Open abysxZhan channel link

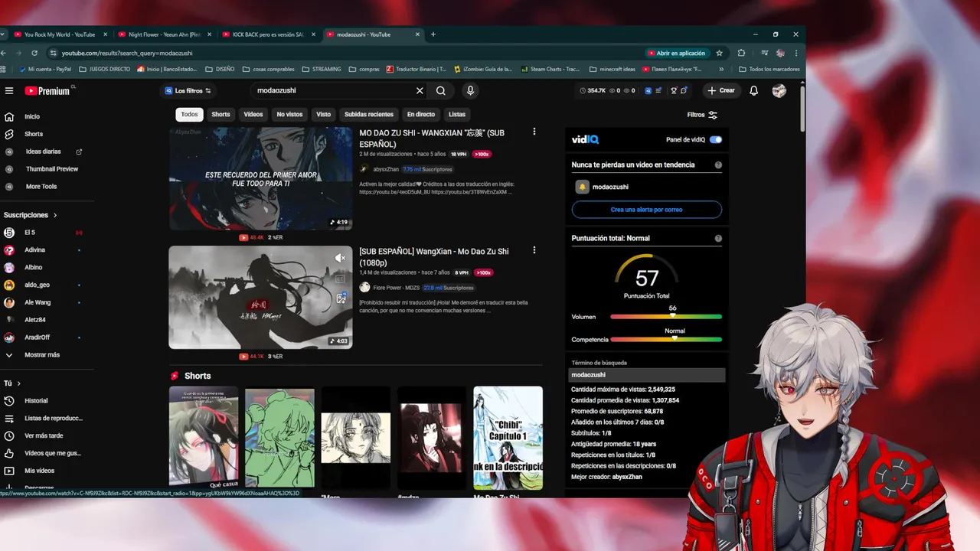386,169
